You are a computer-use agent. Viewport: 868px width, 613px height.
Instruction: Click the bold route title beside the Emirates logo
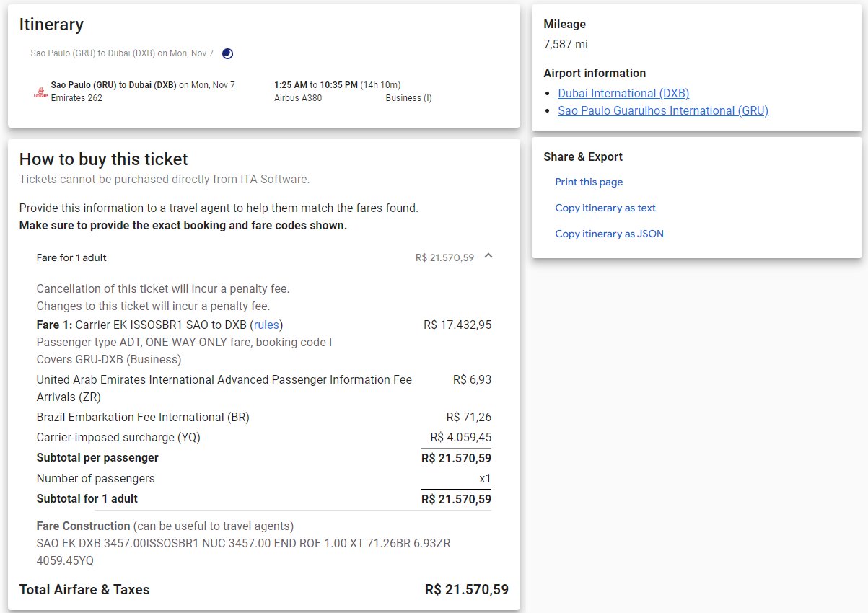tap(114, 85)
